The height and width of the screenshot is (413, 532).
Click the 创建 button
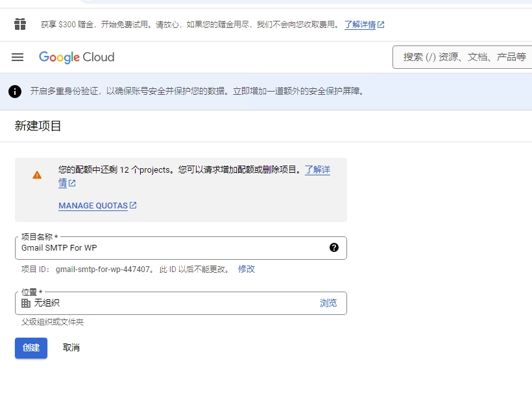point(31,348)
